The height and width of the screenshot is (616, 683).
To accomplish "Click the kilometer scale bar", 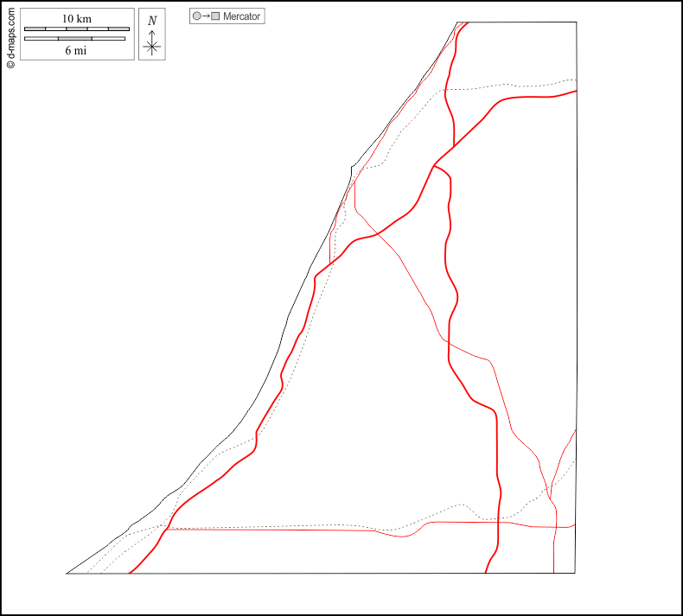I will [x=77, y=29].
